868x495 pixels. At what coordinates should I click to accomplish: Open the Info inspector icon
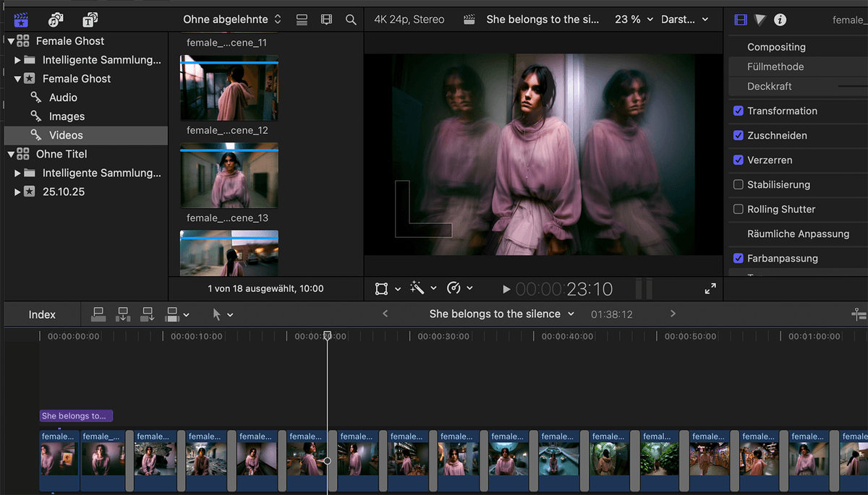coord(780,20)
